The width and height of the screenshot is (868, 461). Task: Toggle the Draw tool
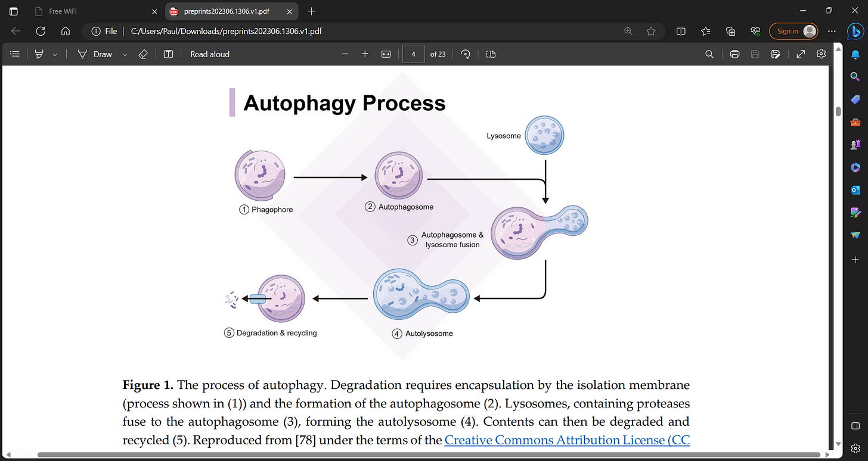pyautogui.click(x=95, y=54)
